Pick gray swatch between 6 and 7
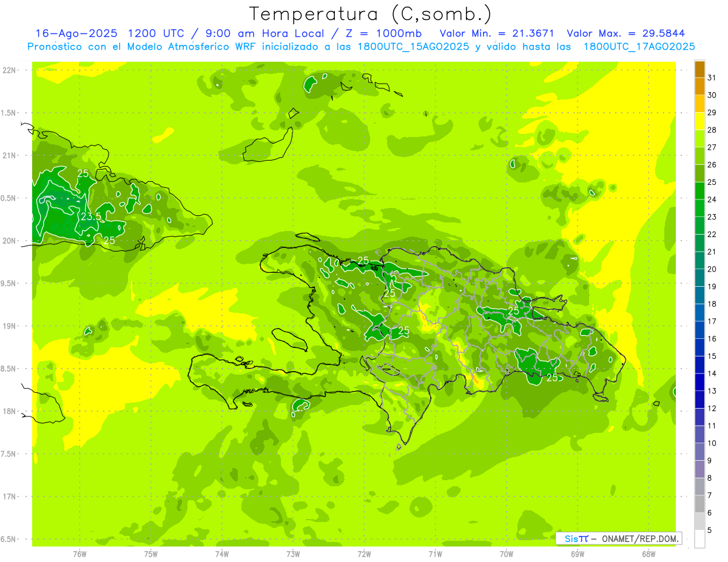 pos(699,504)
